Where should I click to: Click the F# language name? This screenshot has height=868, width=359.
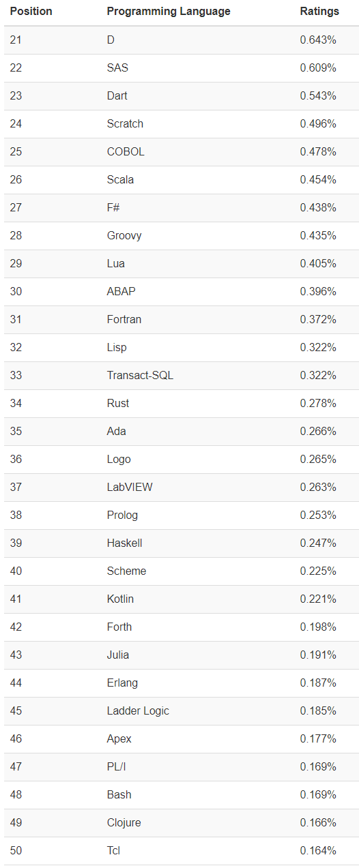tap(114, 208)
